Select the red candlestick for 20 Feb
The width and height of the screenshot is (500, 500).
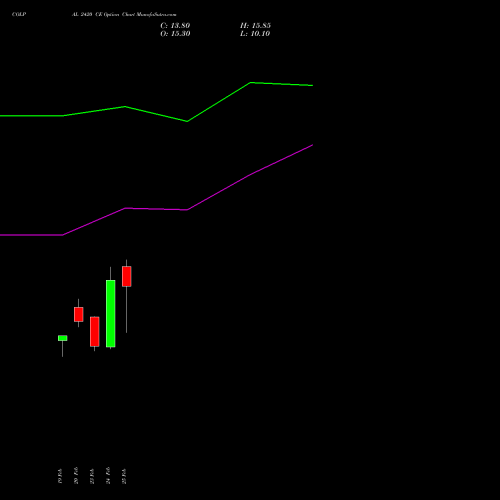(x=78, y=314)
